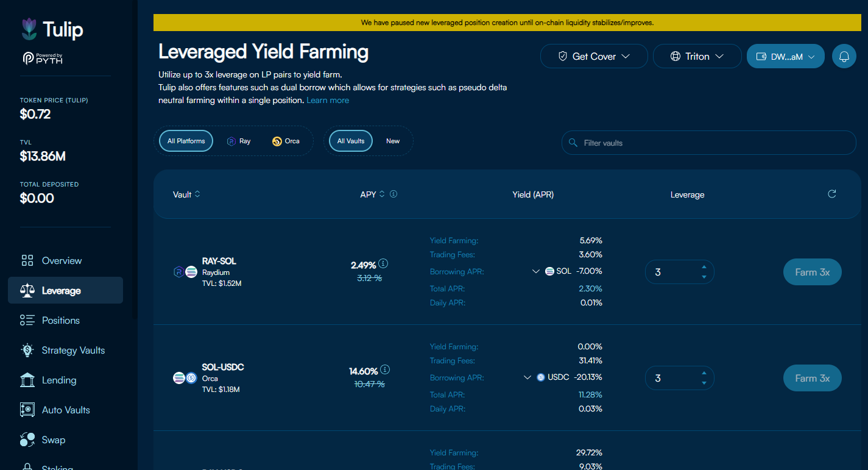Click the SOL-USDC Trading Fees 31.41% value
This screenshot has width=868, height=470.
coord(590,360)
